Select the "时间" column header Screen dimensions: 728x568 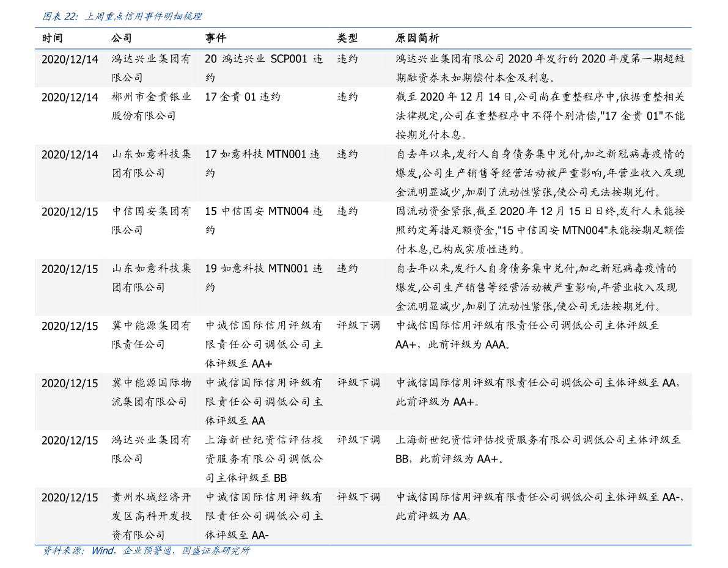(52, 38)
